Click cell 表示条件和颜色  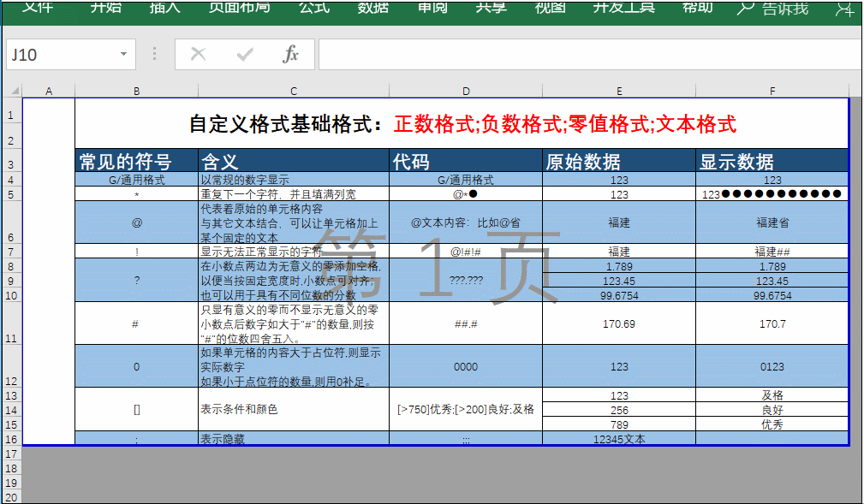[x=294, y=409]
